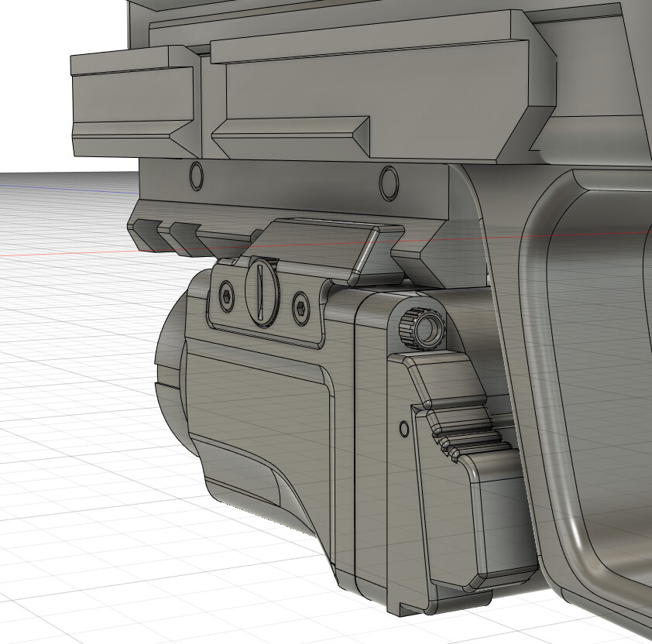Click the large slotted mounting screw
The height and width of the screenshot is (644, 652).
coord(260,291)
